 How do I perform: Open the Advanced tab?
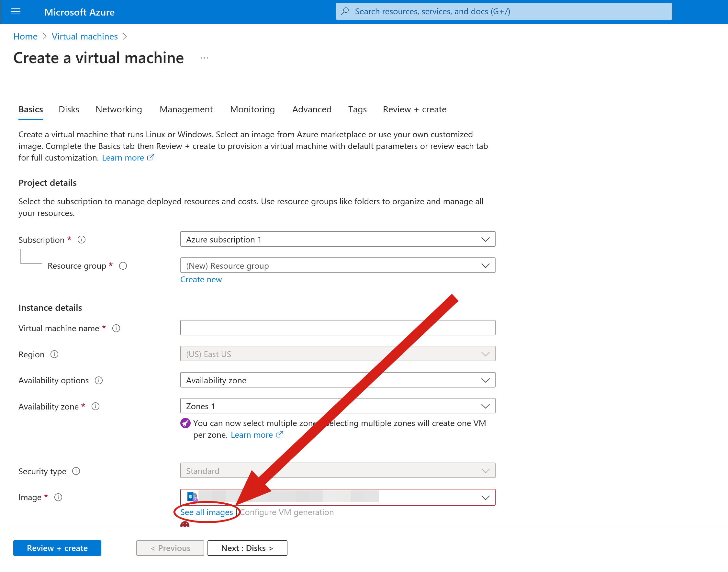coord(312,109)
